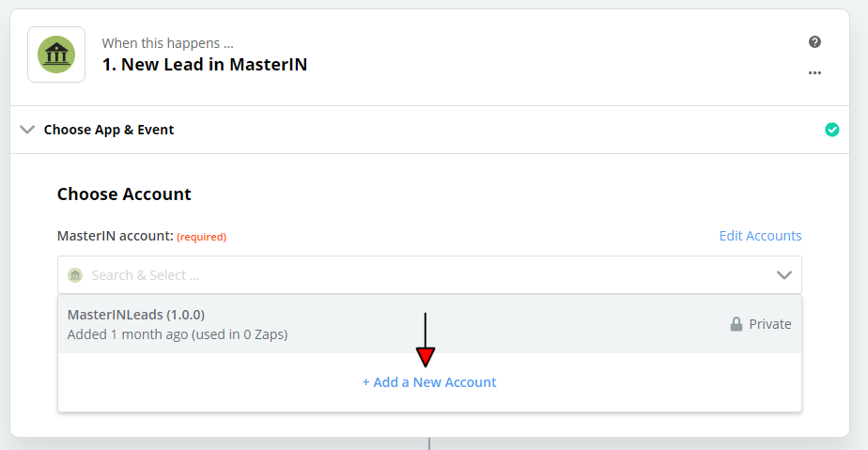Viewport: 868px width, 450px height.
Task: Click the "Private" label text
Action: pos(770,324)
